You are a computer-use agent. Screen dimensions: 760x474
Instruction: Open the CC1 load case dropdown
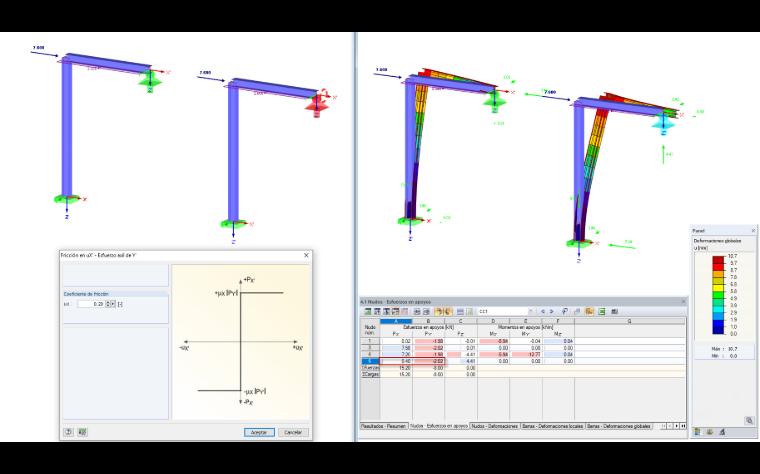531,312
